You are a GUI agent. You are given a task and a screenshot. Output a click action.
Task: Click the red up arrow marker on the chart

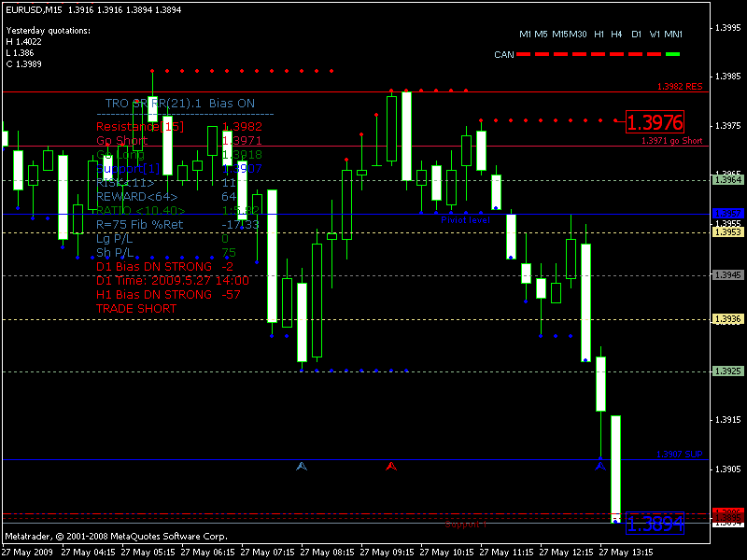pyautogui.click(x=390, y=466)
